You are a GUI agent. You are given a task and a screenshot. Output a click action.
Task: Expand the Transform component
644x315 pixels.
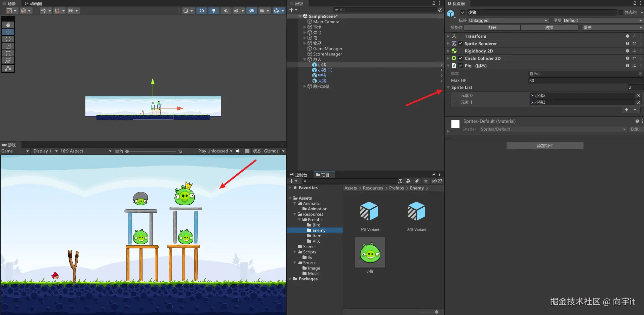point(448,36)
